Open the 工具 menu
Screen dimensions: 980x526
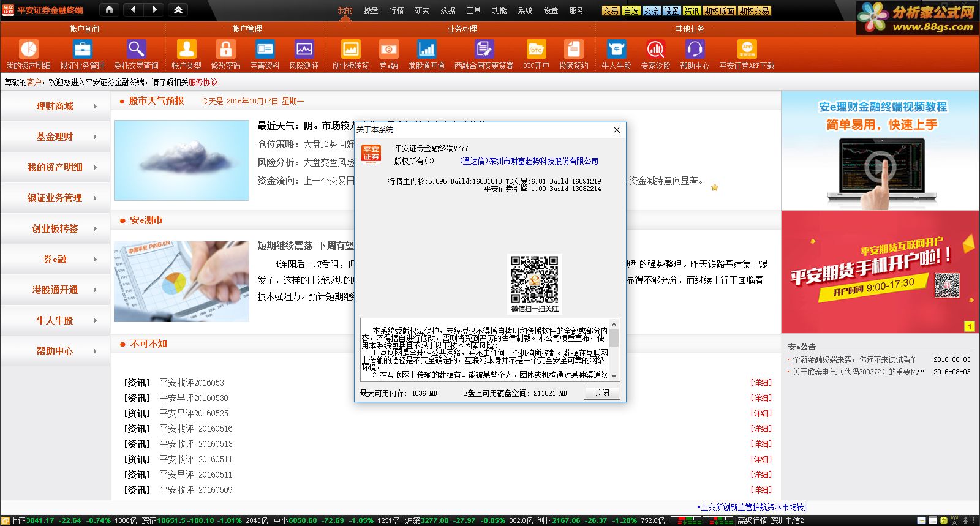click(x=473, y=10)
